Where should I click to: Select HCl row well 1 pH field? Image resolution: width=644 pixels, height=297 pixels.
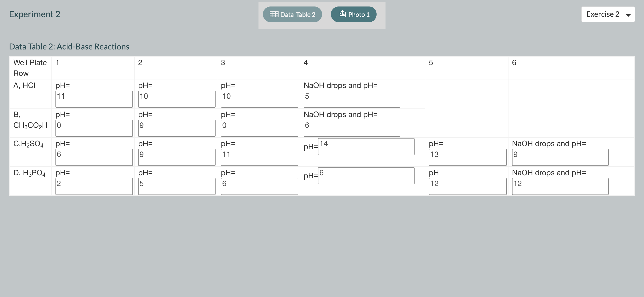tap(94, 99)
